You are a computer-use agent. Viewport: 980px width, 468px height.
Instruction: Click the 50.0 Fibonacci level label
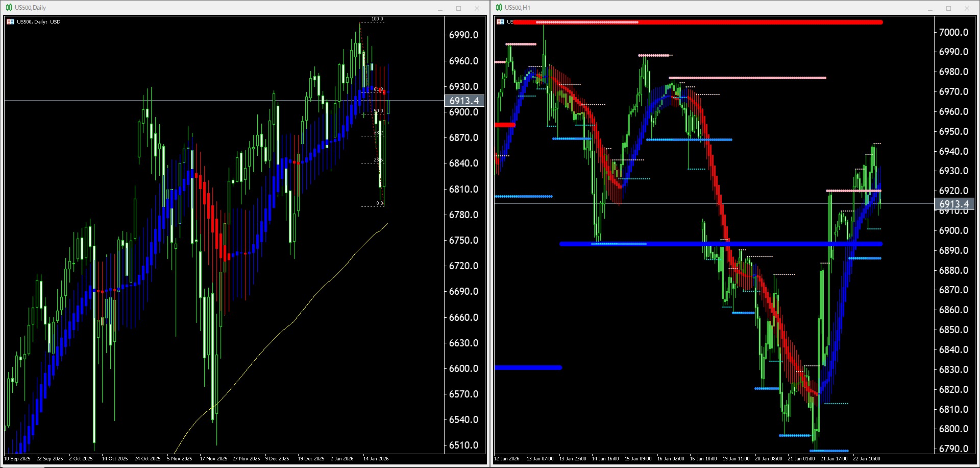click(378, 111)
